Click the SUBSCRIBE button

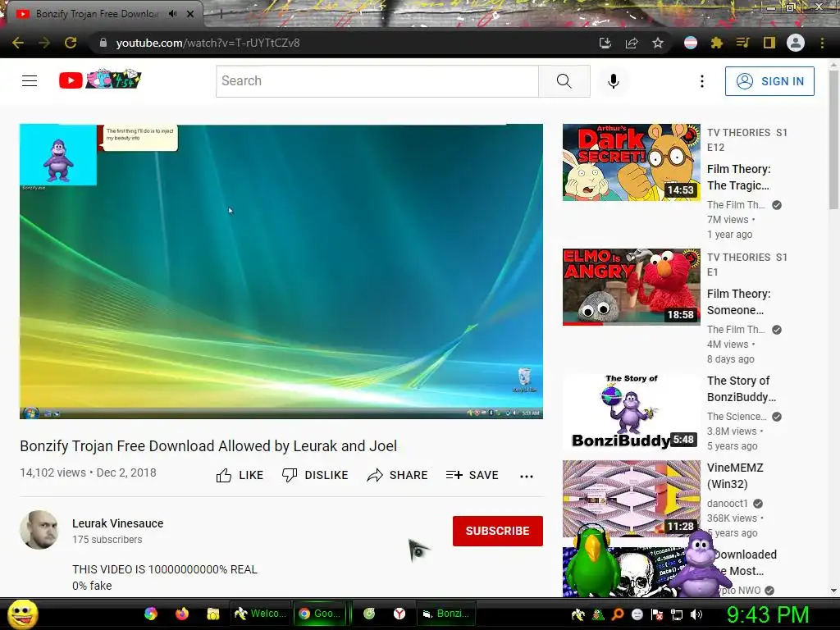[x=498, y=531]
